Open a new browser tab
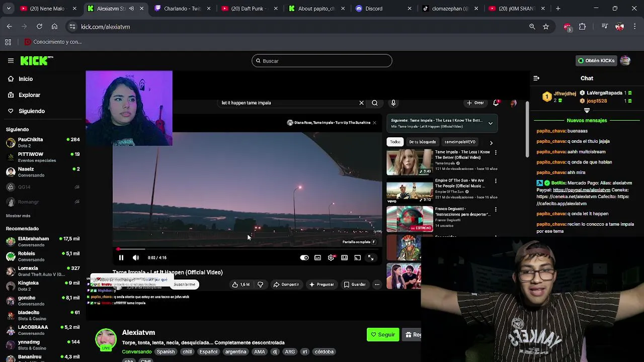644x362 pixels. 558,9
